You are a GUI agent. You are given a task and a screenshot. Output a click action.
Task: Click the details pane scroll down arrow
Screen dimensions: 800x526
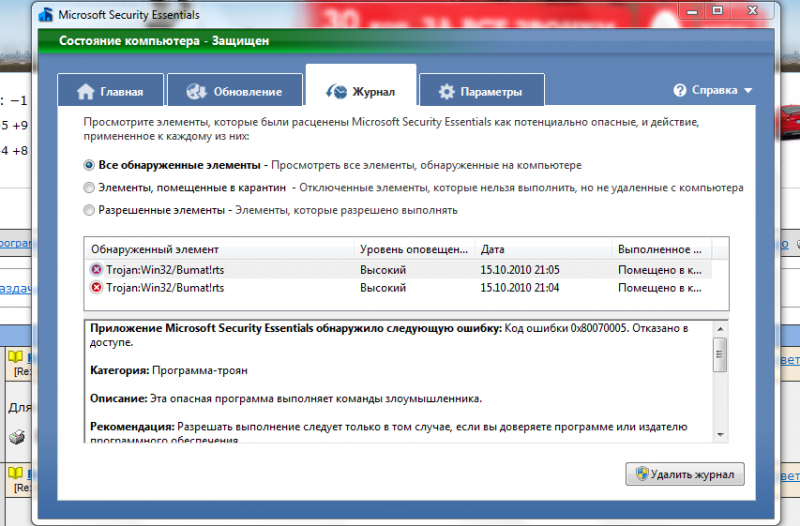[720, 435]
